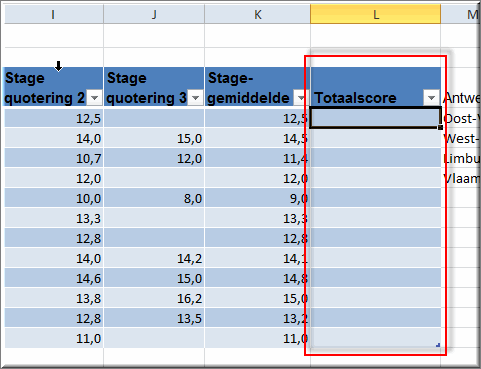Open the Totaalscore filter dropdown arrow

point(431,98)
